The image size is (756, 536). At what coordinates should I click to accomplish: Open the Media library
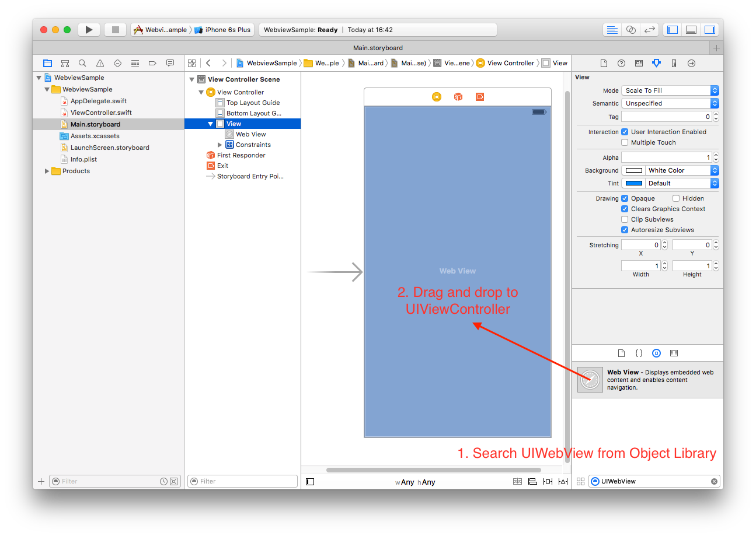pyautogui.click(x=674, y=353)
